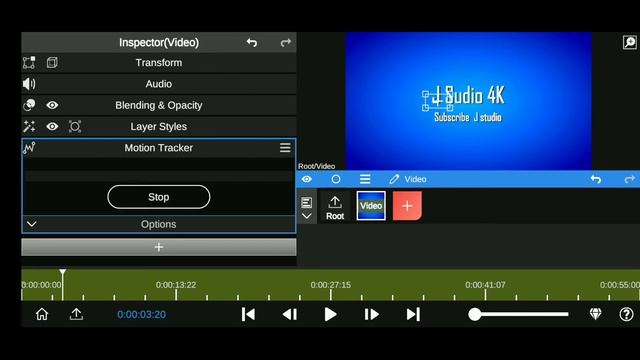Click the Layer Styles magic wand icon
Viewport: 640px width, 360px height.
(29, 127)
